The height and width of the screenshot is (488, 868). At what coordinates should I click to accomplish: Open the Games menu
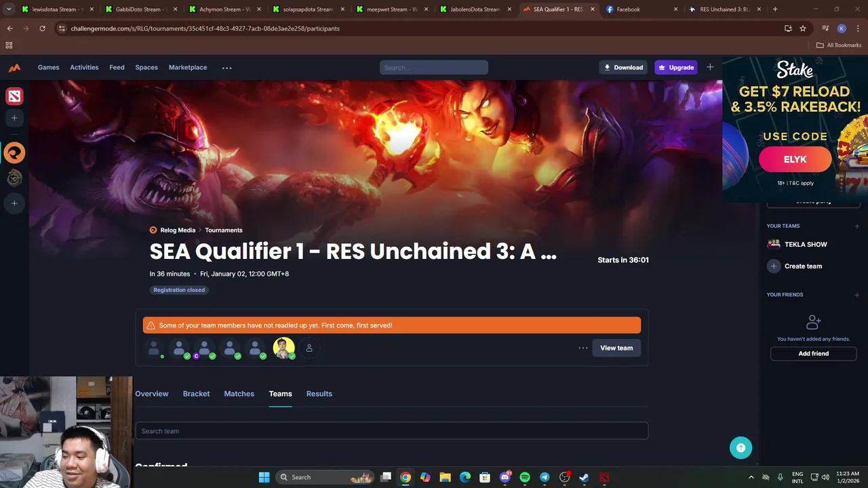click(x=48, y=68)
